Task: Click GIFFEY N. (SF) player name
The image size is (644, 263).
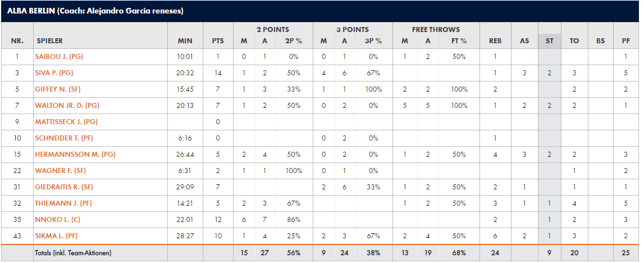Action: [x=59, y=89]
